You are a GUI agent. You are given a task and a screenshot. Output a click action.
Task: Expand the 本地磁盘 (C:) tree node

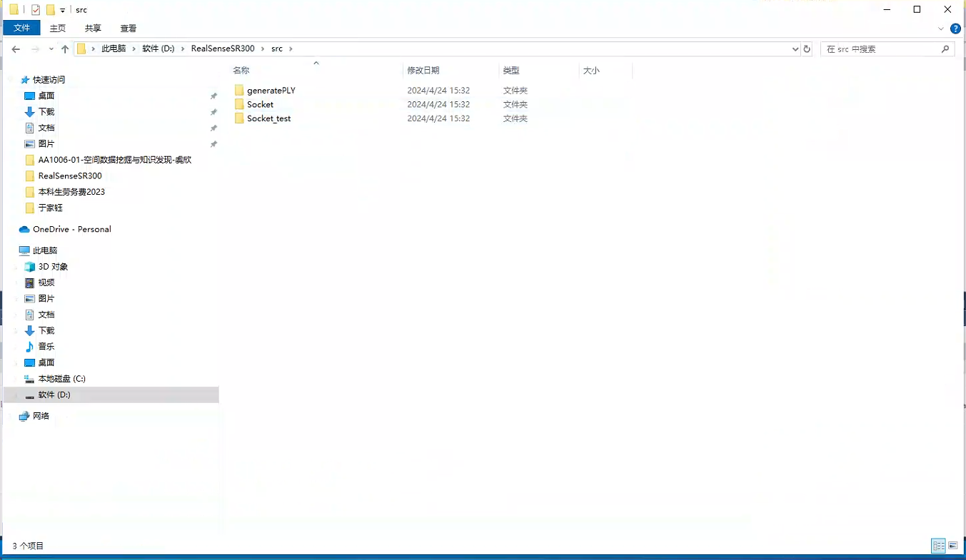[16, 379]
